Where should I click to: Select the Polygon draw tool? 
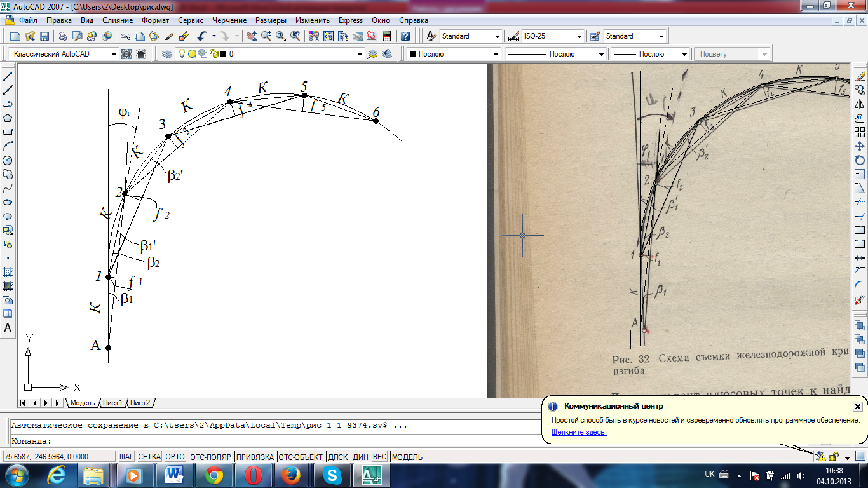(x=8, y=118)
